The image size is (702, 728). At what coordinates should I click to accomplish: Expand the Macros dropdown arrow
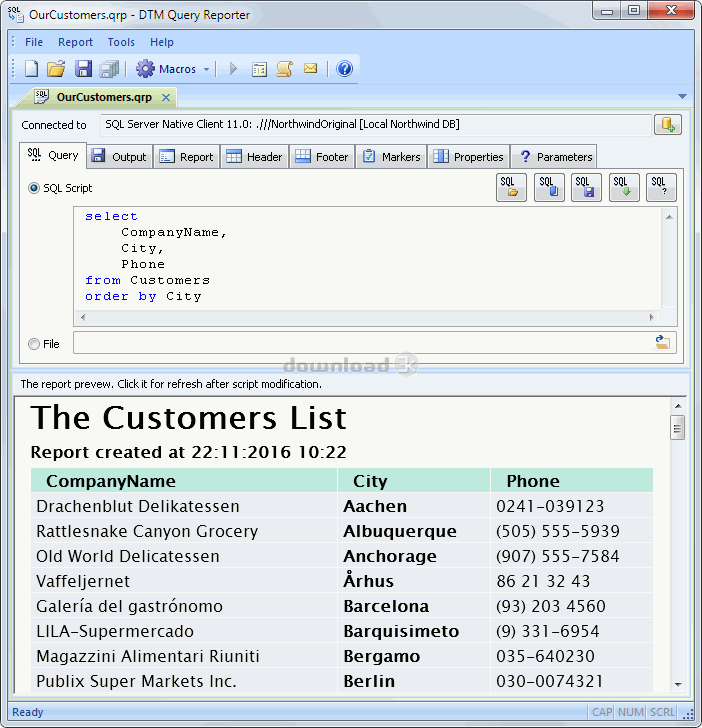click(207, 70)
